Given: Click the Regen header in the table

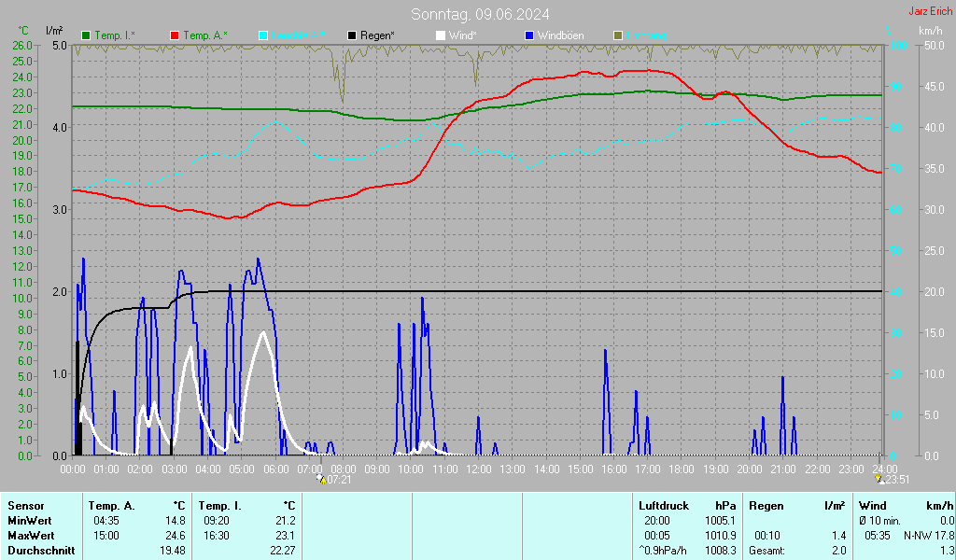Looking at the screenshot, I should [x=766, y=506].
